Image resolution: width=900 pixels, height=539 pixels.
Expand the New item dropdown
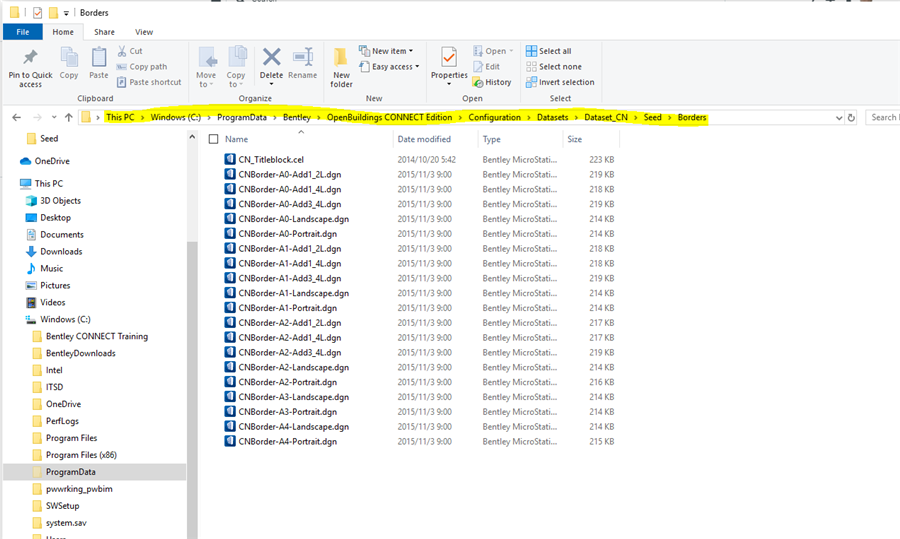411,51
